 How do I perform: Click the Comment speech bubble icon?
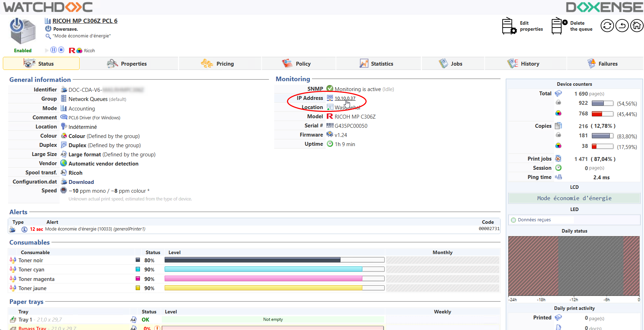64,117
